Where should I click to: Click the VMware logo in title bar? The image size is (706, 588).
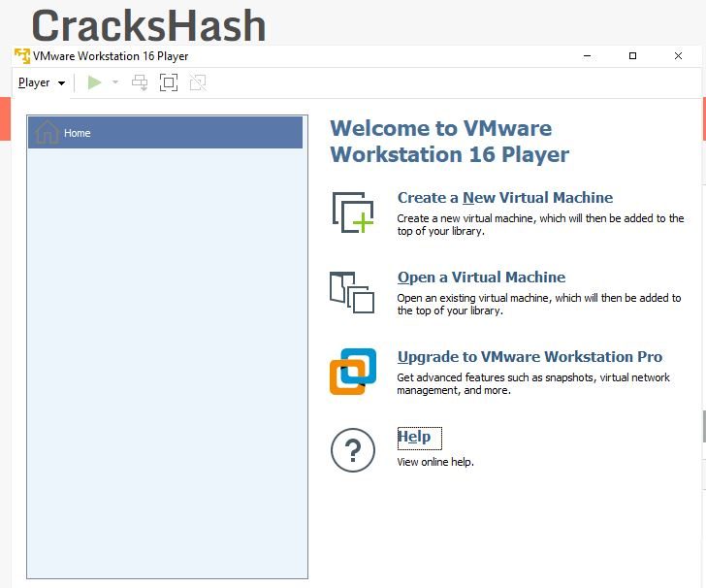22,56
